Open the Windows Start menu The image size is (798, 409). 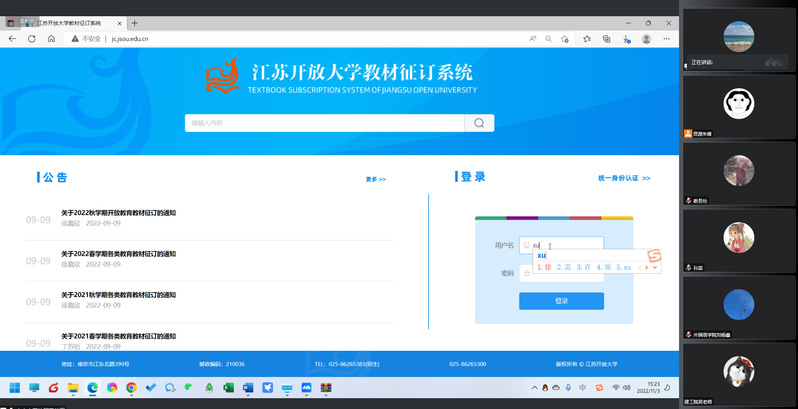[15, 387]
